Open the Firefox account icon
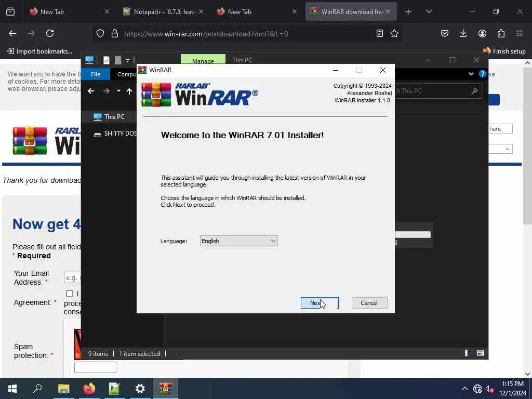 point(482,33)
